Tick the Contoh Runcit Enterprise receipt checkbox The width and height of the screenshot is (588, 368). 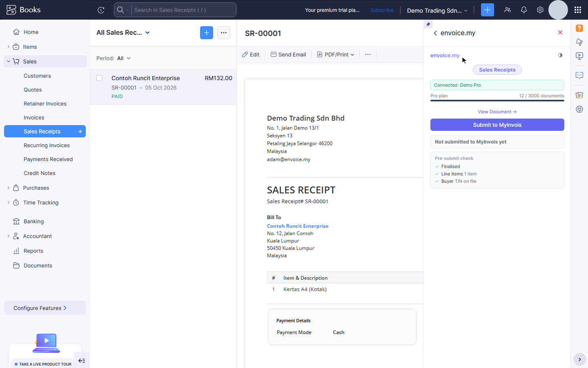[x=99, y=78]
